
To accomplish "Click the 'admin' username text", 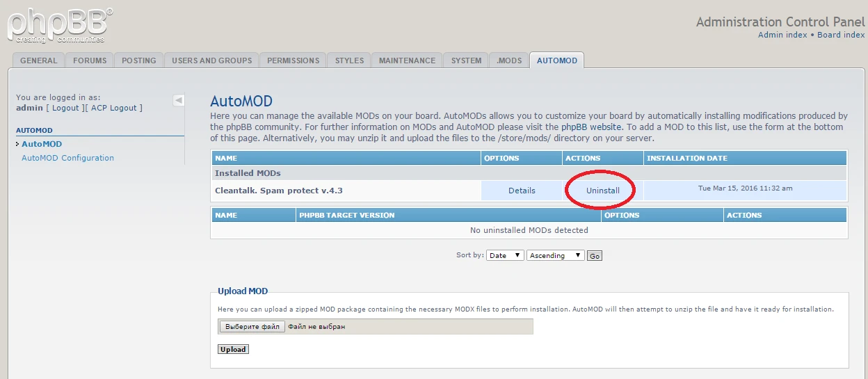I will pos(29,108).
